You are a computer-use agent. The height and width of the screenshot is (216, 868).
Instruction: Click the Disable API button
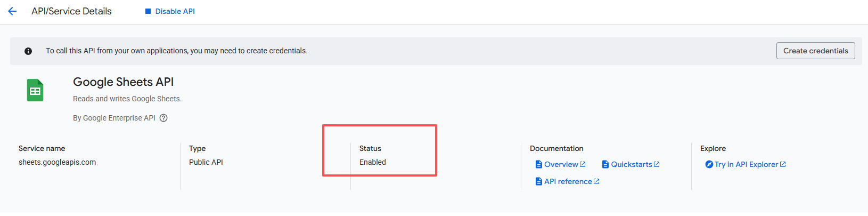coord(170,11)
